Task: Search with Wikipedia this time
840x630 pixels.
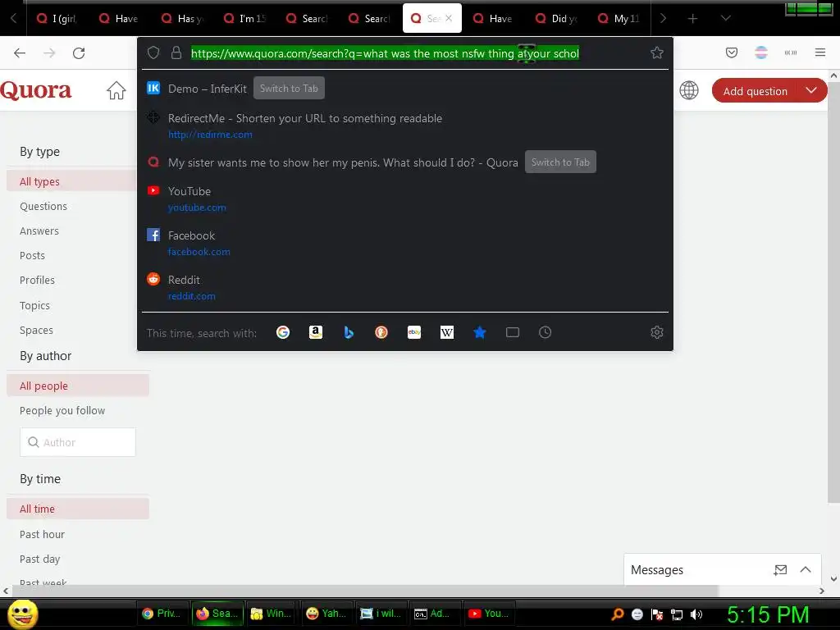Action: pyautogui.click(x=447, y=333)
